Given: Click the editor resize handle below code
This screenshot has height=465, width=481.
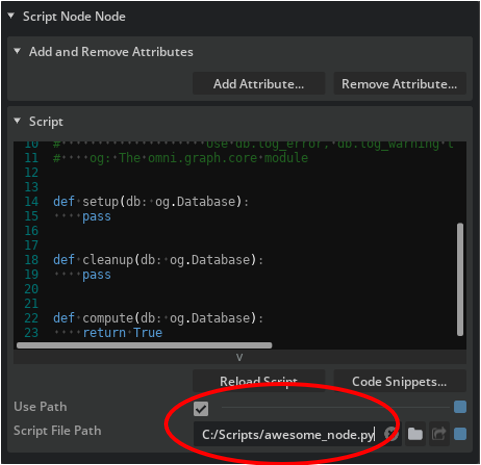Looking at the screenshot, I should pyautogui.click(x=239, y=357).
